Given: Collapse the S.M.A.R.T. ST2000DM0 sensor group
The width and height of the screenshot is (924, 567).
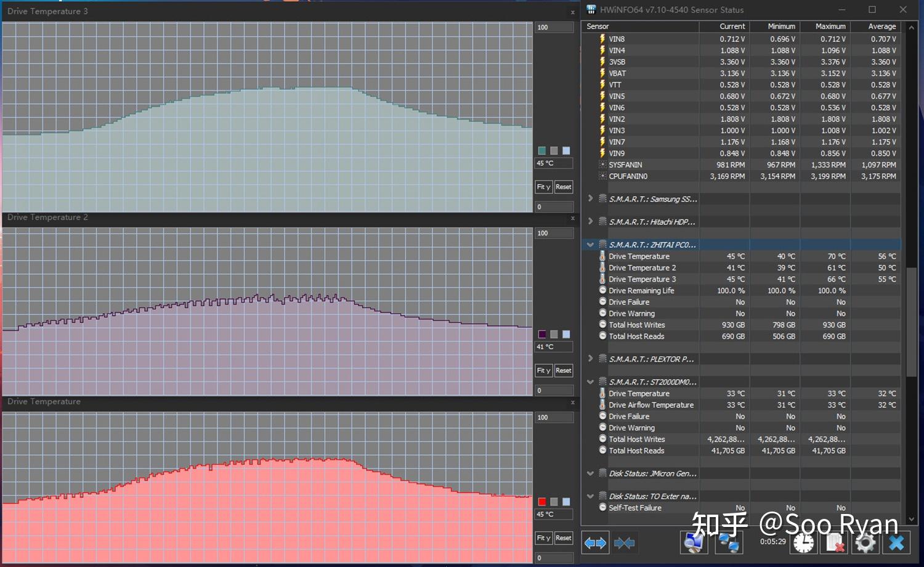Looking at the screenshot, I should pos(590,382).
